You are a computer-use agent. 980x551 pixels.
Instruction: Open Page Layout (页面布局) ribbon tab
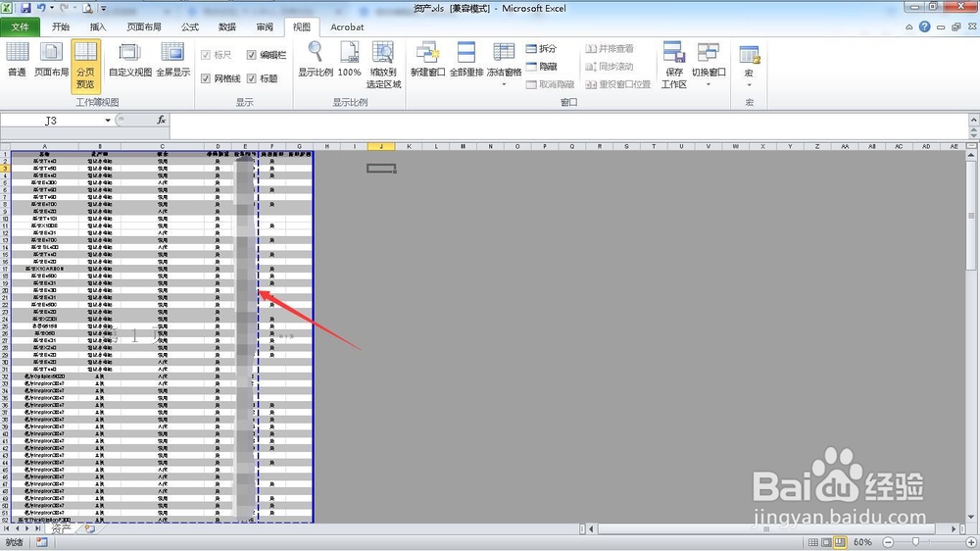click(x=144, y=26)
